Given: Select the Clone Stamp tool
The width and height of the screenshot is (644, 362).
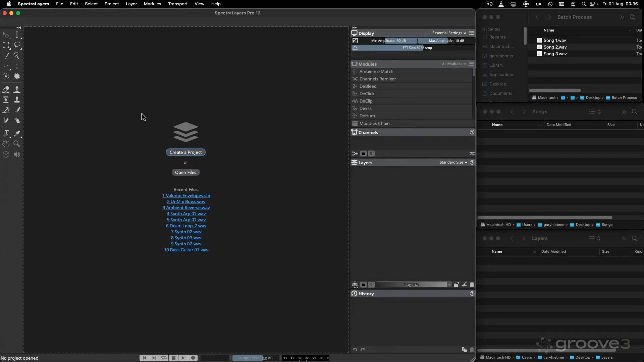Looking at the screenshot, I should pyautogui.click(x=17, y=100).
